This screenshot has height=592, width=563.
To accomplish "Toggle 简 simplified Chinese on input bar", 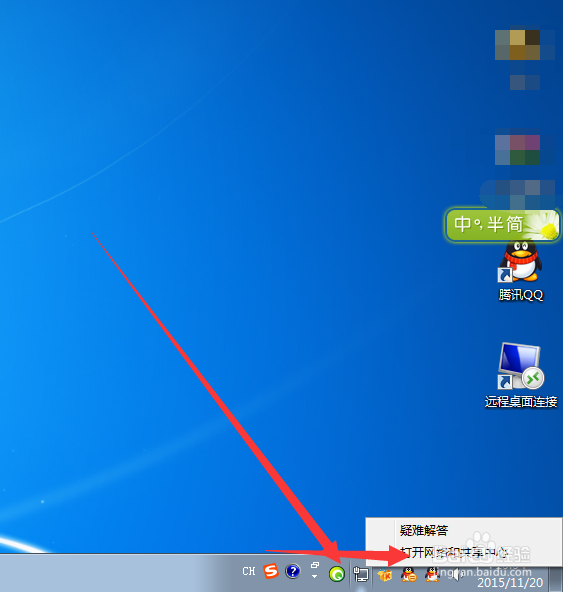I will pos(515,225).
